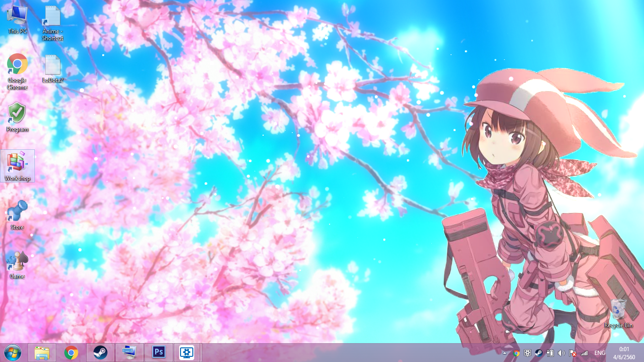644x362 pixels.
Task: Select the Recycle Bin icon
Action: [x=619, y=311]
